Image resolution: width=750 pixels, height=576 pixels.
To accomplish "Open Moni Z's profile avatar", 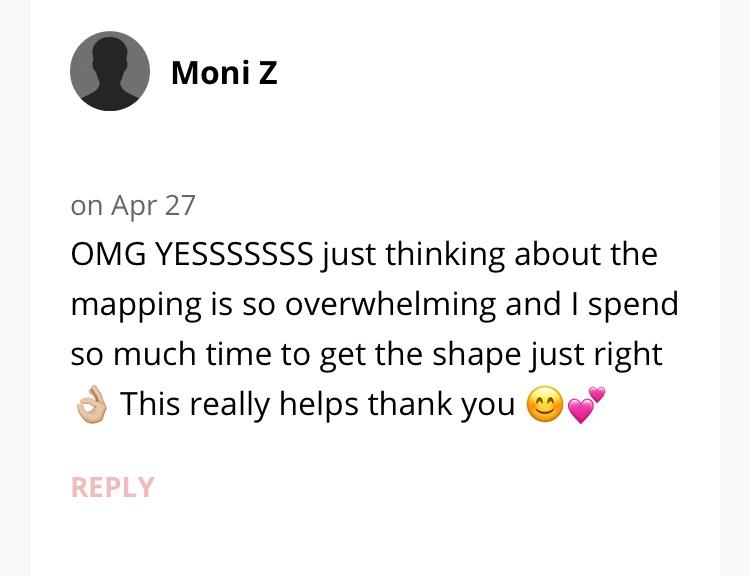I will 110,71.
